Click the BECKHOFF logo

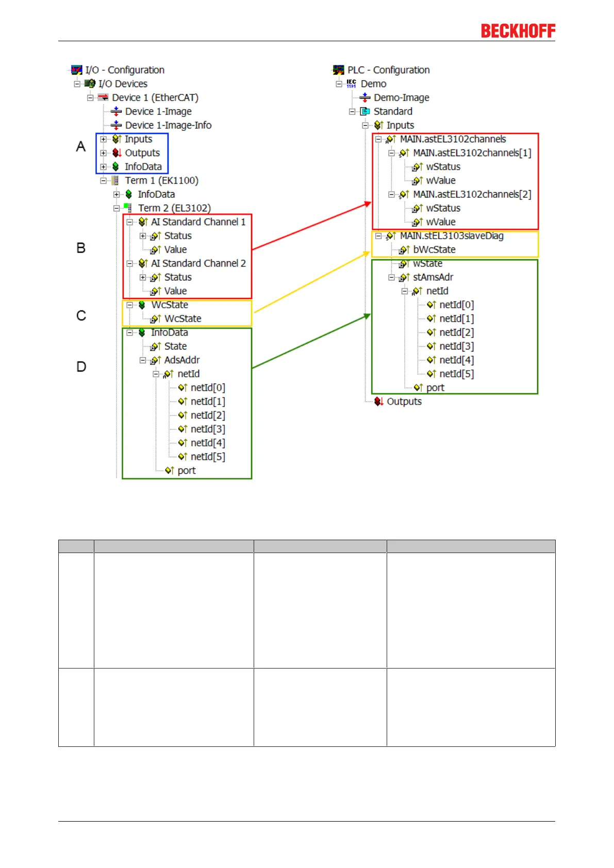[x=518, y=31]
